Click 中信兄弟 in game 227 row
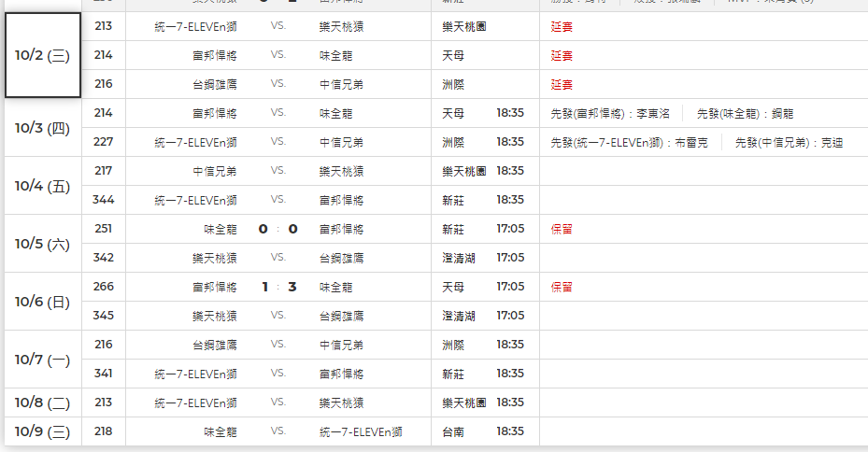Viewport: 868px width, 452px height. click(x=342, y=142)
